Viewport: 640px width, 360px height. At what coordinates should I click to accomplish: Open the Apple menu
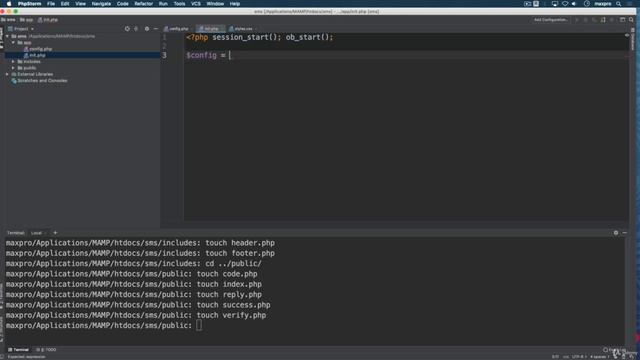tap(9, 4)
